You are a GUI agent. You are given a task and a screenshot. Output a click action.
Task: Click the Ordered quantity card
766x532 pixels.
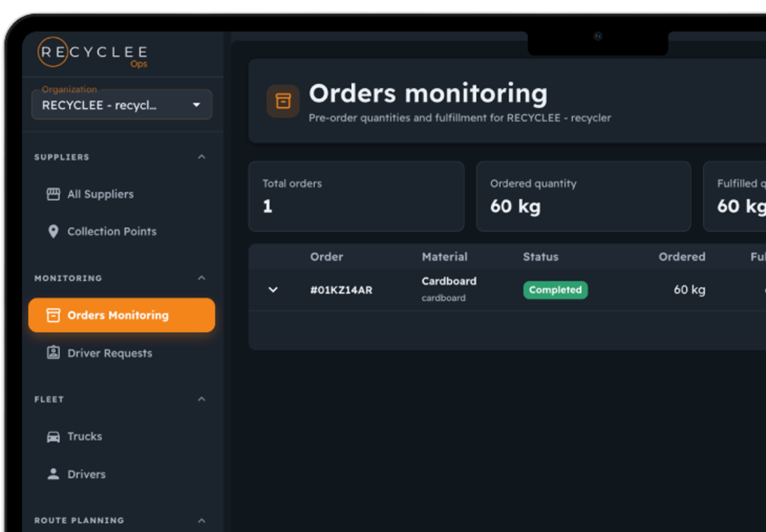click(x=583, y=196)
